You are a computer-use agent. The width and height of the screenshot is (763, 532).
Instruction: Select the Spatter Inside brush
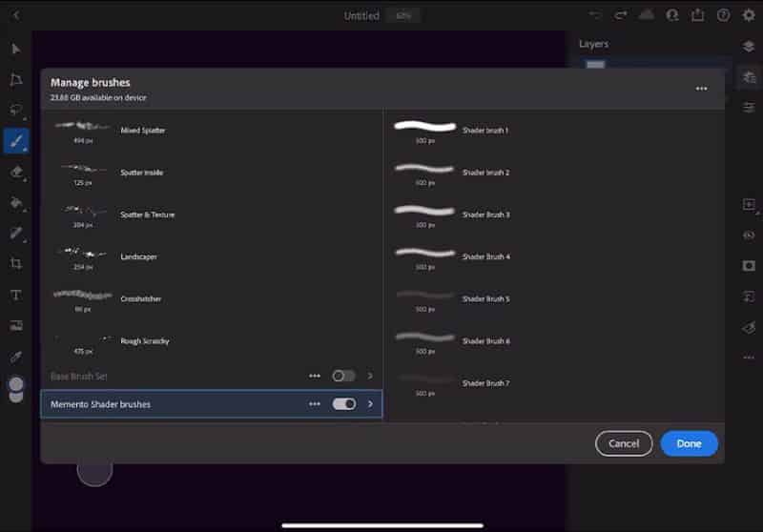pos(212,174)
